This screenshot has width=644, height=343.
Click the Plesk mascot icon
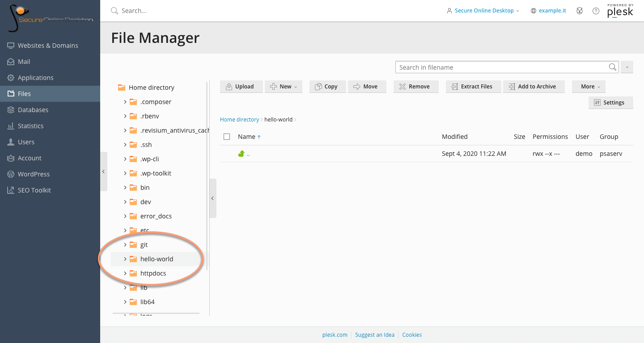(580, 11)
